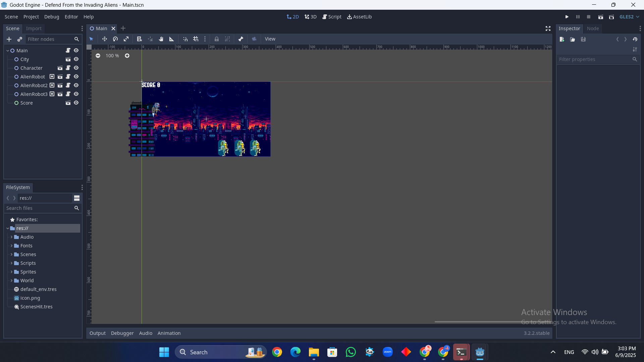
Task: Collapse the Main node tree
Action: pyautogui.click(x=7, y=51)
